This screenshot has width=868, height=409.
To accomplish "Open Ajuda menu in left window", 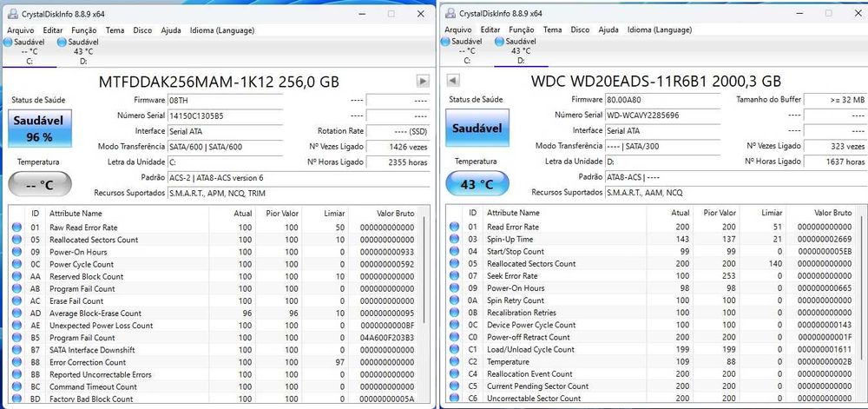I will pyautogui.click(x=171, y=30).
